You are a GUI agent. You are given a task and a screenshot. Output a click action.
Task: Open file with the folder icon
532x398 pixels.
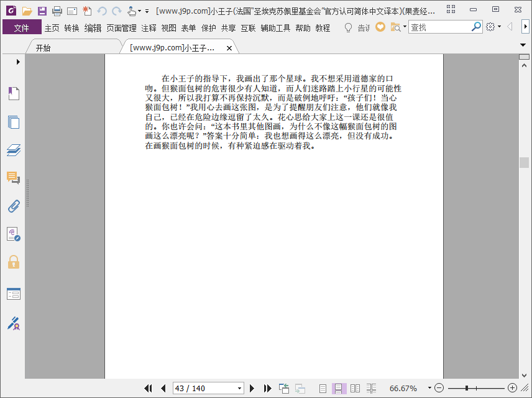tap(27, 11)
